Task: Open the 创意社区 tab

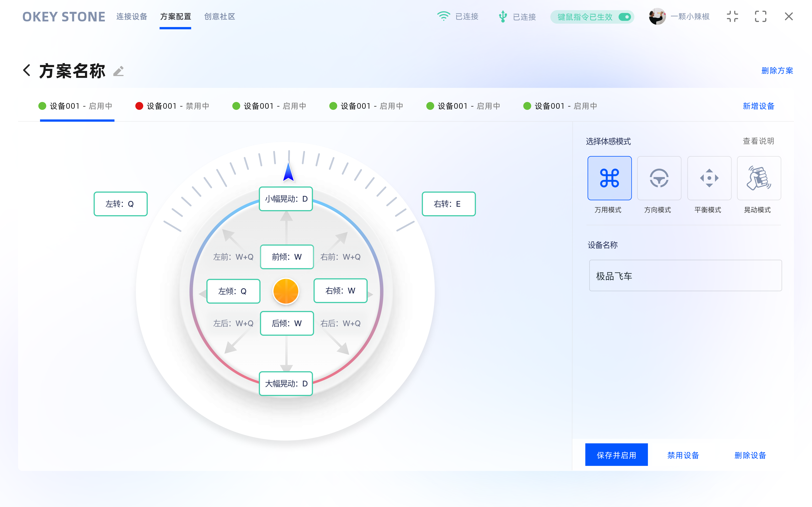Action: coord(219,16)
